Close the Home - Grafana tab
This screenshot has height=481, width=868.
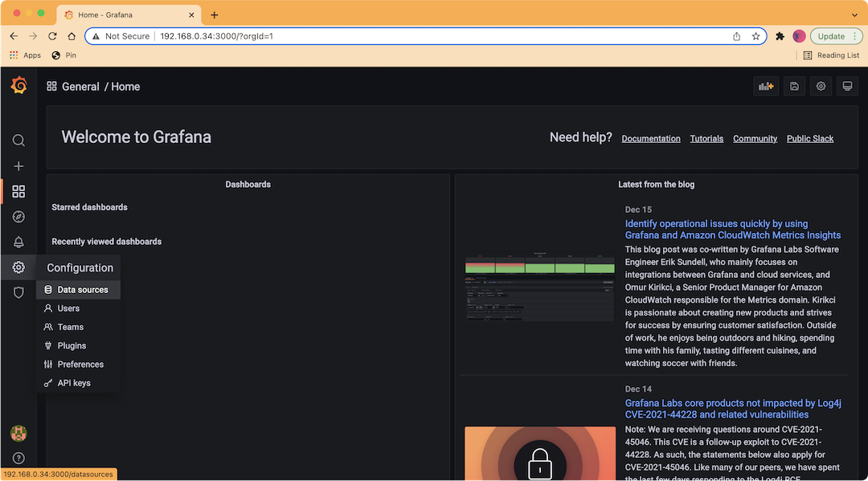coord(191,15)
